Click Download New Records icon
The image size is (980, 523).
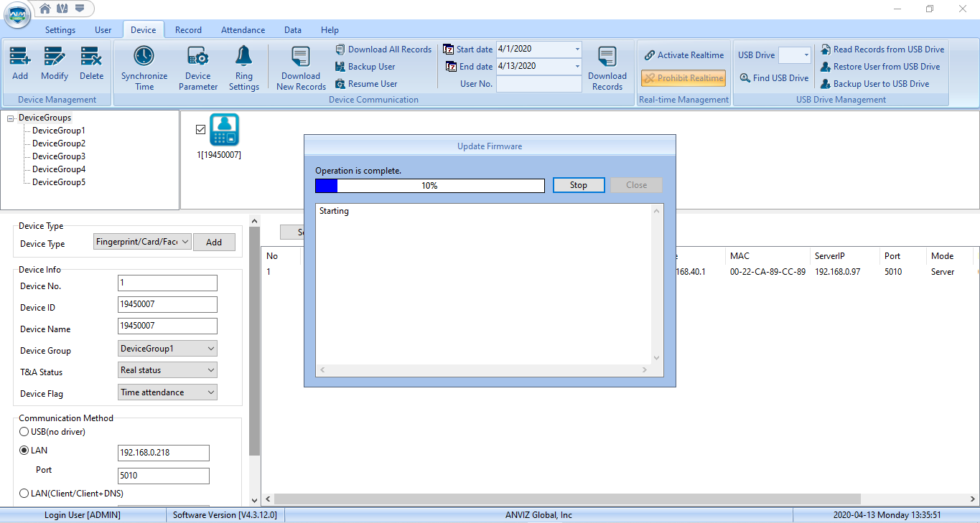click(x=301, y=57)
